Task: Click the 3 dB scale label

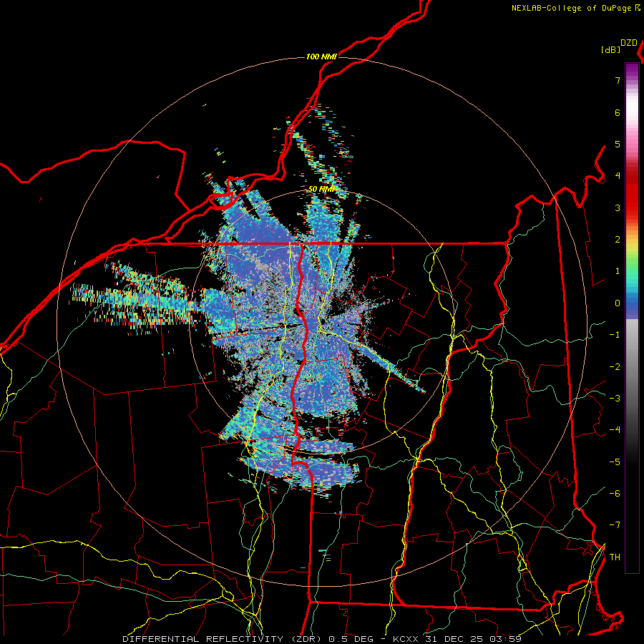Action: [x=618, y=208]
